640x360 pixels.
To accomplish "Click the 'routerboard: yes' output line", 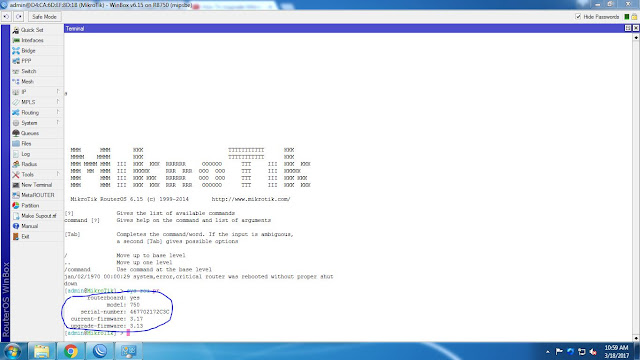I will [113, 298].
